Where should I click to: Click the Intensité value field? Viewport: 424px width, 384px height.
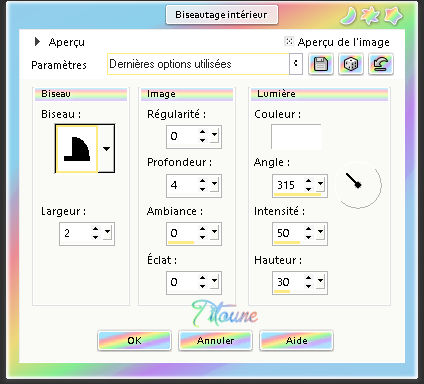coord(289,233)
